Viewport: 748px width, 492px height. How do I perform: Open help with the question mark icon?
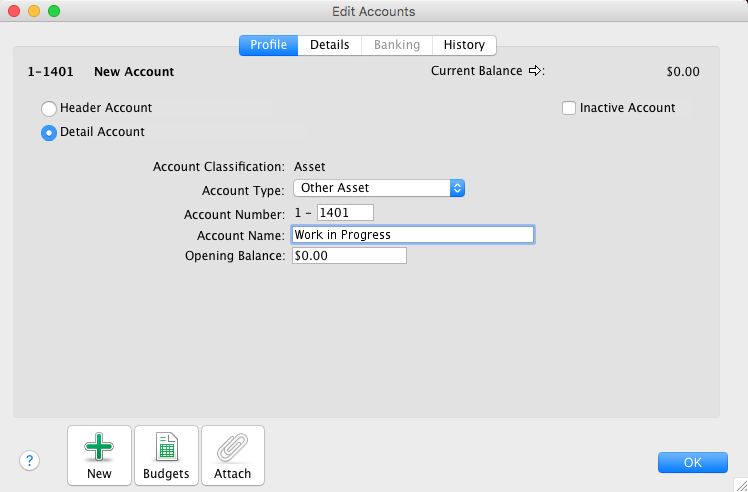[x=30, y=461]
